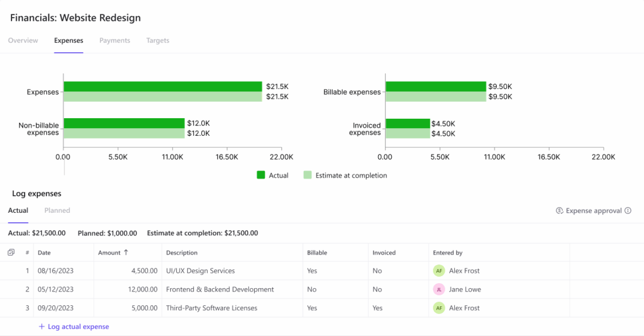
Task: Switch to the Planned expenses tab
Action: coord(57,211)
